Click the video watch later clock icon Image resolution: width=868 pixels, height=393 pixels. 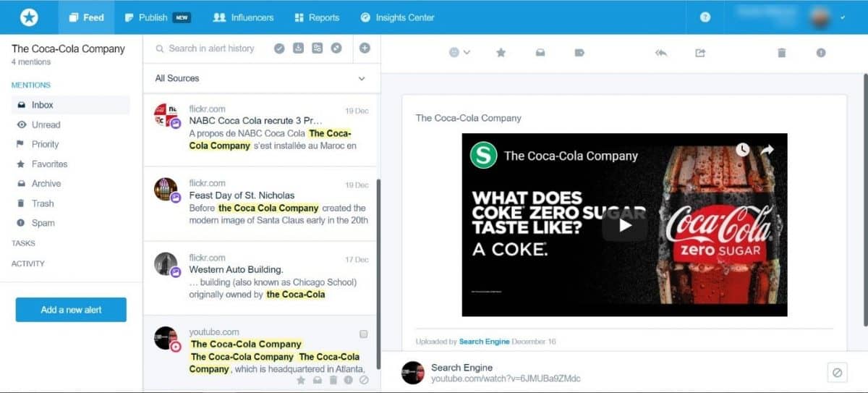point(743,150)
